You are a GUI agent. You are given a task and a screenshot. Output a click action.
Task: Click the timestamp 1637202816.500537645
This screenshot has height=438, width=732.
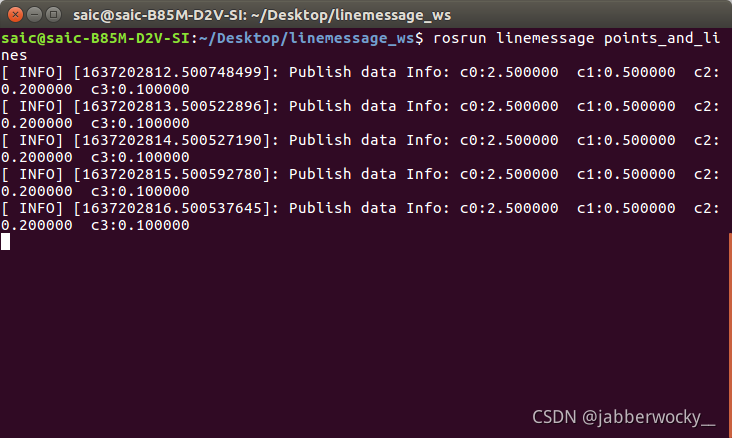(172, 208)
